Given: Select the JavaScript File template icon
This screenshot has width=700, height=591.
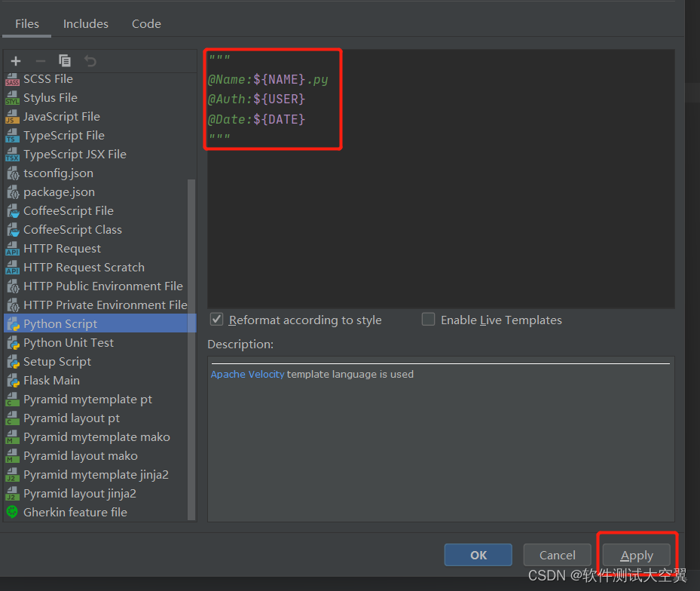Looking at the screenshot, I should coord(13,117).
